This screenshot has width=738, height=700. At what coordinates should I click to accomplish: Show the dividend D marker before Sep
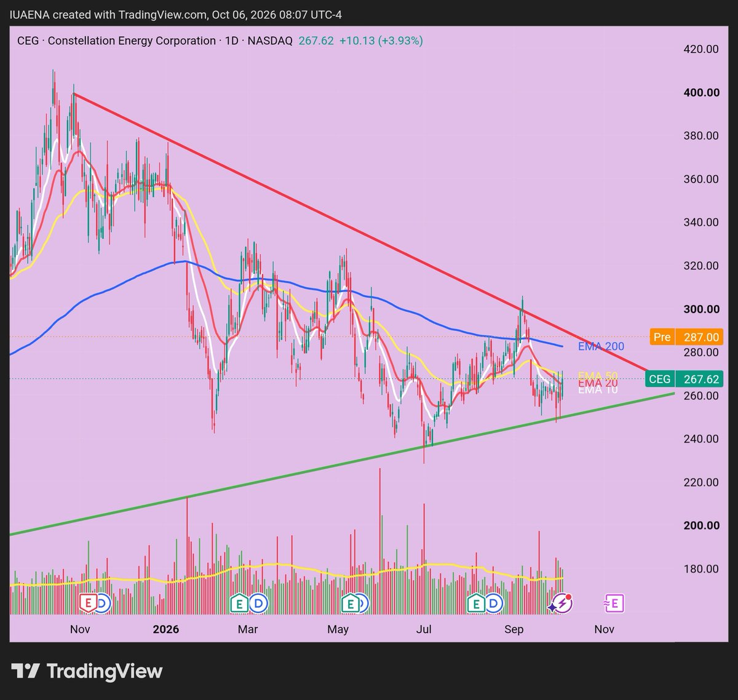493,603
